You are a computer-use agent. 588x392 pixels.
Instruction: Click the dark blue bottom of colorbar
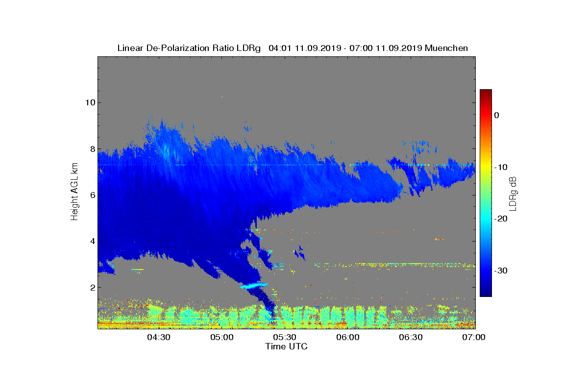click(x=486, y=292)
